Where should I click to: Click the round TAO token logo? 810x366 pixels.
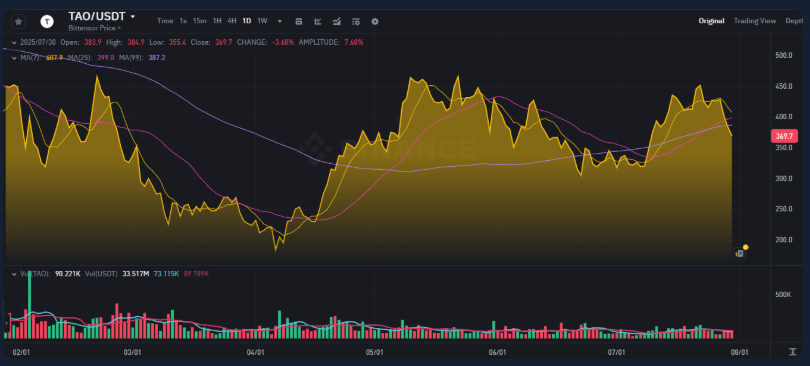pyautogui.click(x=48, y=22)
